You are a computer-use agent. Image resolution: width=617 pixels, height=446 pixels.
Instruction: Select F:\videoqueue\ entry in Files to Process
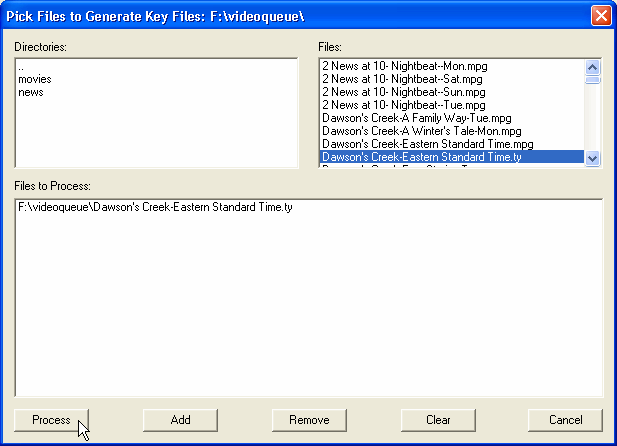309,207
